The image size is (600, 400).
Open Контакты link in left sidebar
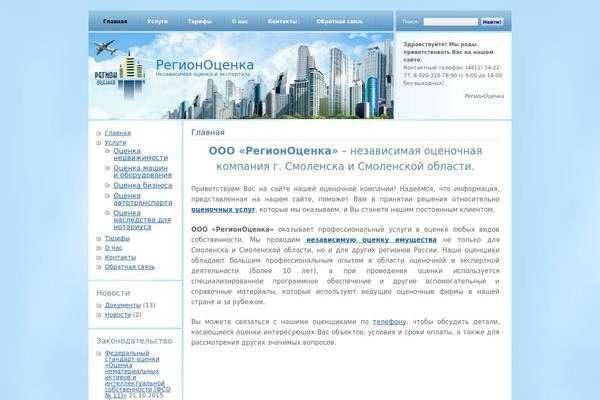coord(120,257)
